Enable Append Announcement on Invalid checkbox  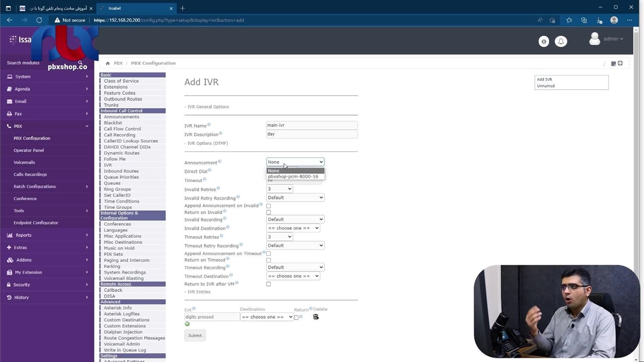268,206
